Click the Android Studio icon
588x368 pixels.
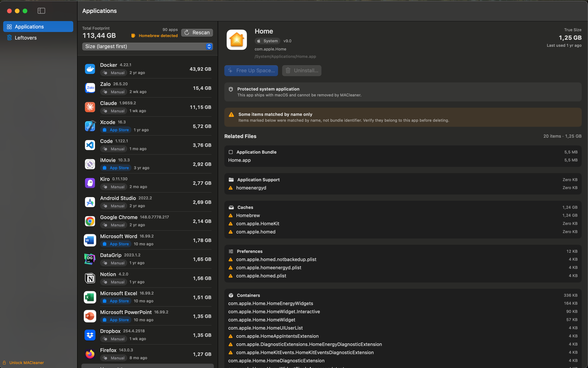pyautogui.click(x=90, y=202)
